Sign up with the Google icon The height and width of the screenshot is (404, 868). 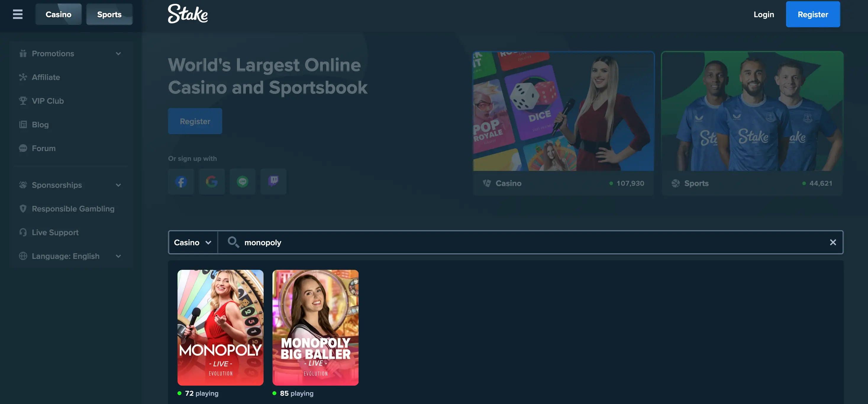212,182
